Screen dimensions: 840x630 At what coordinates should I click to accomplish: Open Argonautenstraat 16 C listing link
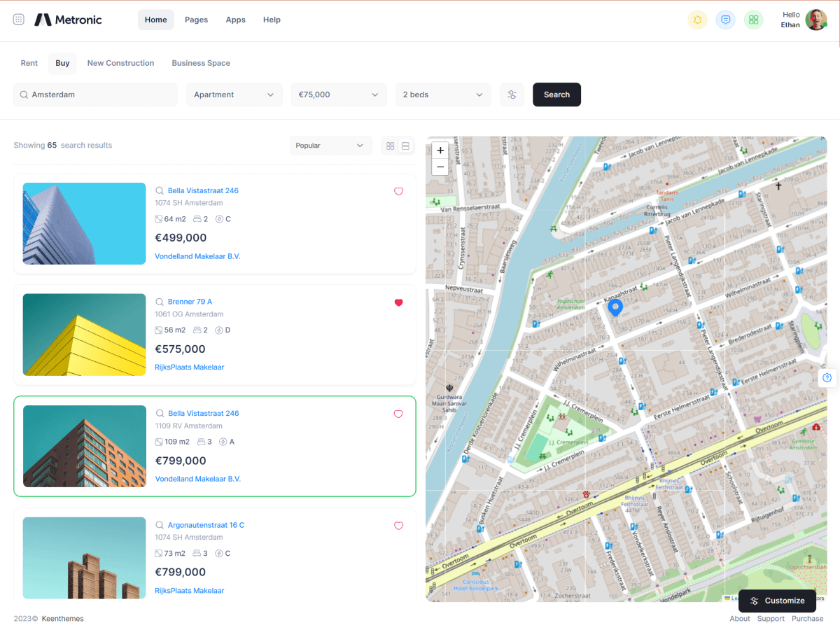click(206, 525)
